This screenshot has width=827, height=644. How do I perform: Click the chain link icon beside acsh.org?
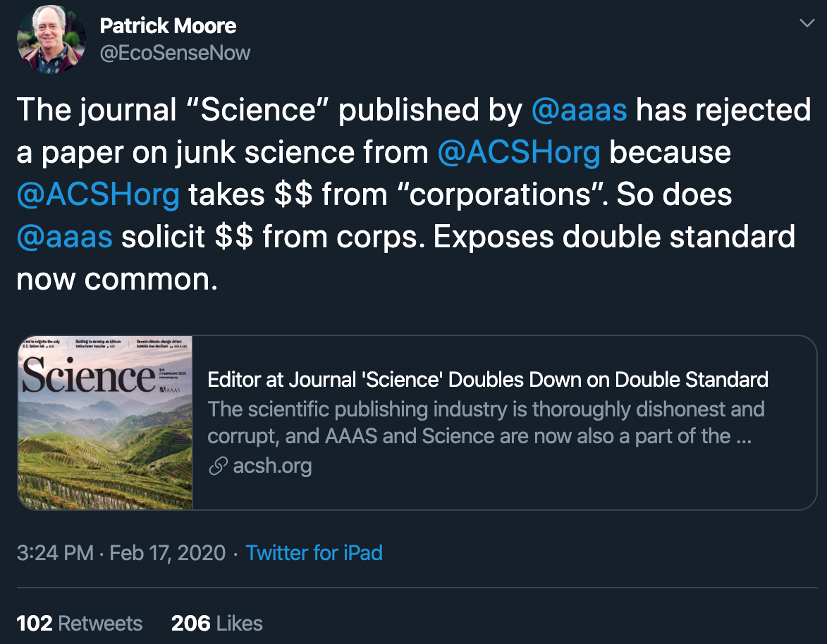point(219,466)
